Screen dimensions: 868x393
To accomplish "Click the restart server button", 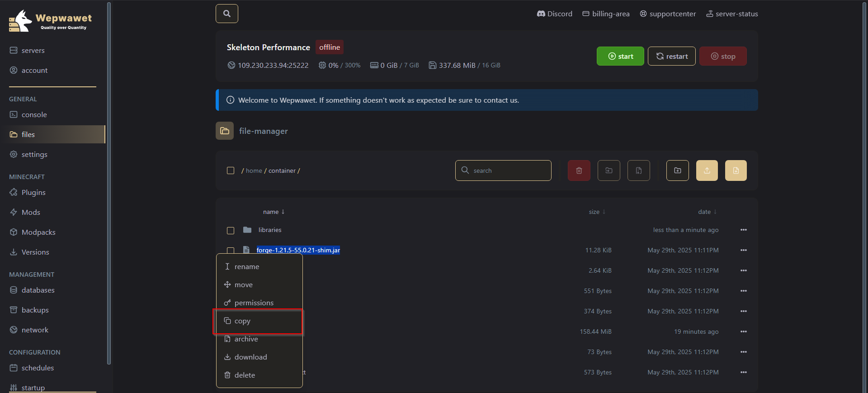I will (672, 56).
